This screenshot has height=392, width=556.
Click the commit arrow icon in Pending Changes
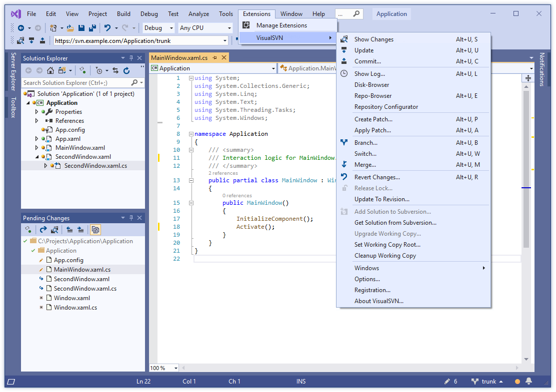[x=43, y=230]
